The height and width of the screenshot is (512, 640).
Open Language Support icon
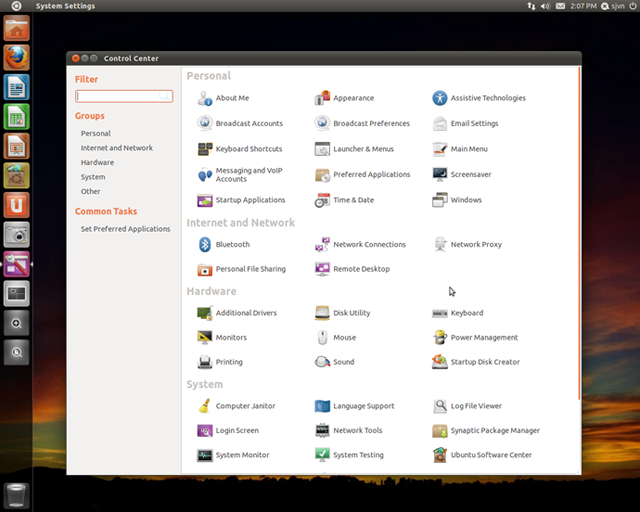coord(322,406)
